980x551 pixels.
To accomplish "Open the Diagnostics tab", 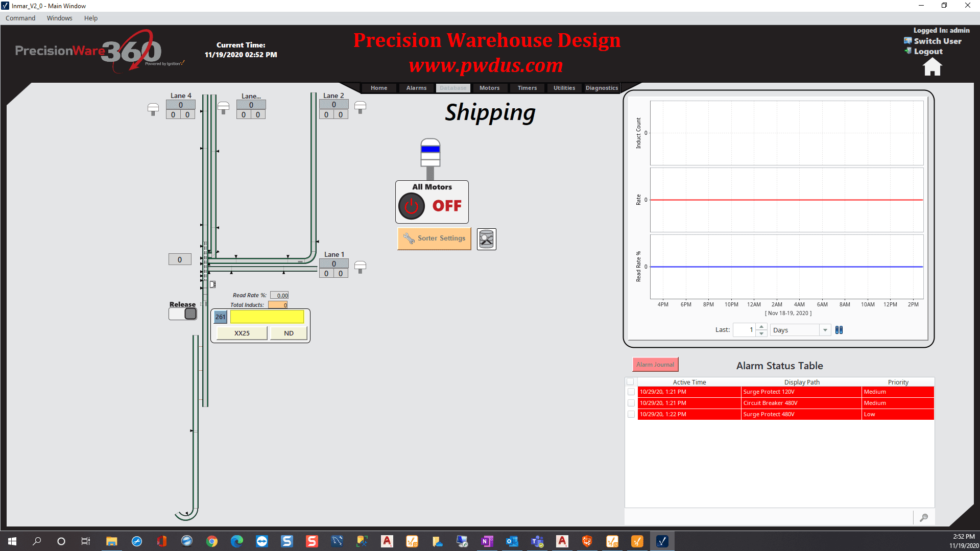I will click(602, 88).
